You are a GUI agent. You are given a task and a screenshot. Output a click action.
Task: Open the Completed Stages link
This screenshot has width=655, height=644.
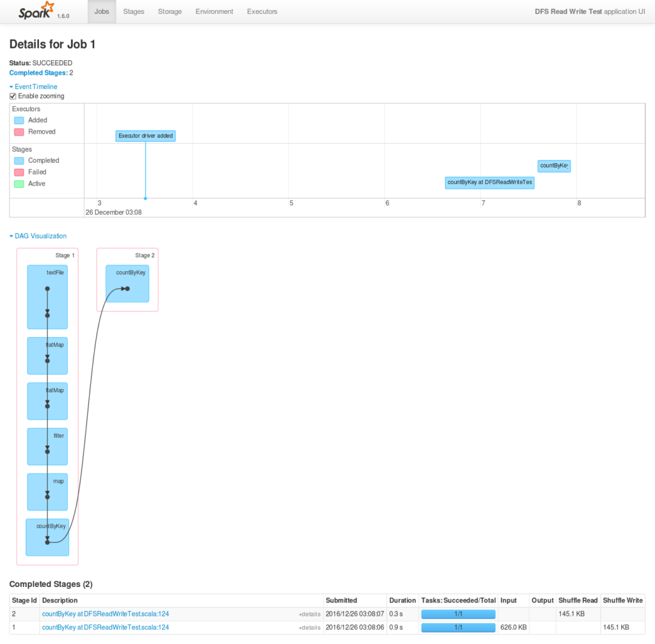point(38,73)
